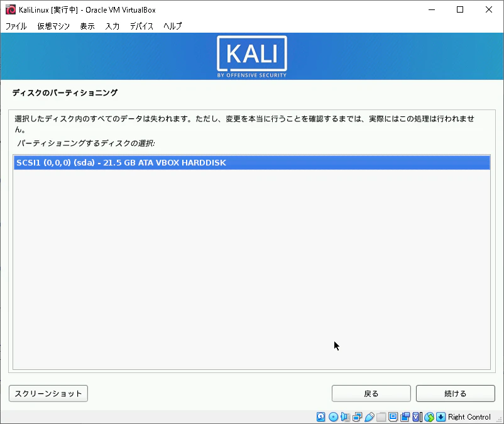504x424 pixels.
Task: Click the mouse integration status icon
Action: point(429,417)
